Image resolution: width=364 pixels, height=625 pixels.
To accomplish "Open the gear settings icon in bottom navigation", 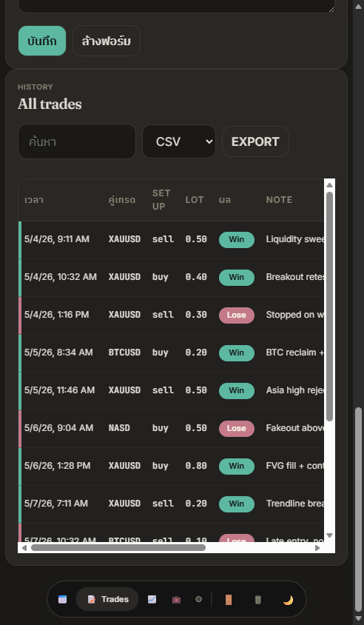I will (x=199, y=599).
